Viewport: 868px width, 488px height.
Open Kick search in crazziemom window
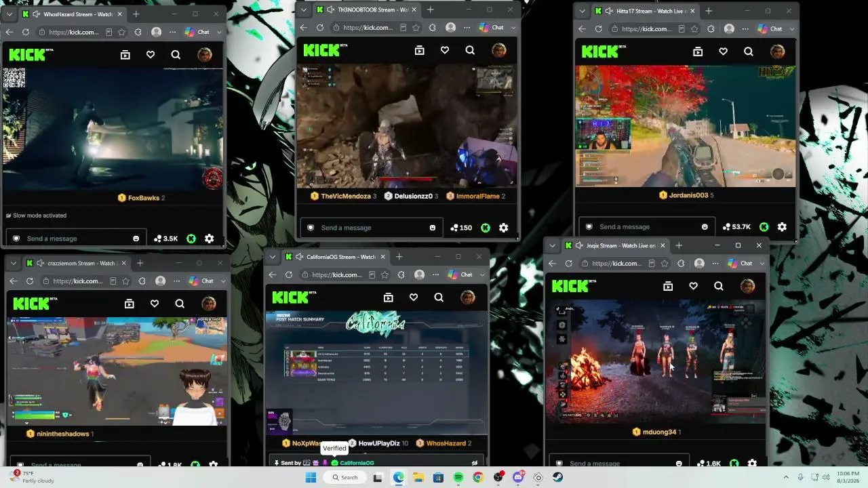tap(180, 304)
